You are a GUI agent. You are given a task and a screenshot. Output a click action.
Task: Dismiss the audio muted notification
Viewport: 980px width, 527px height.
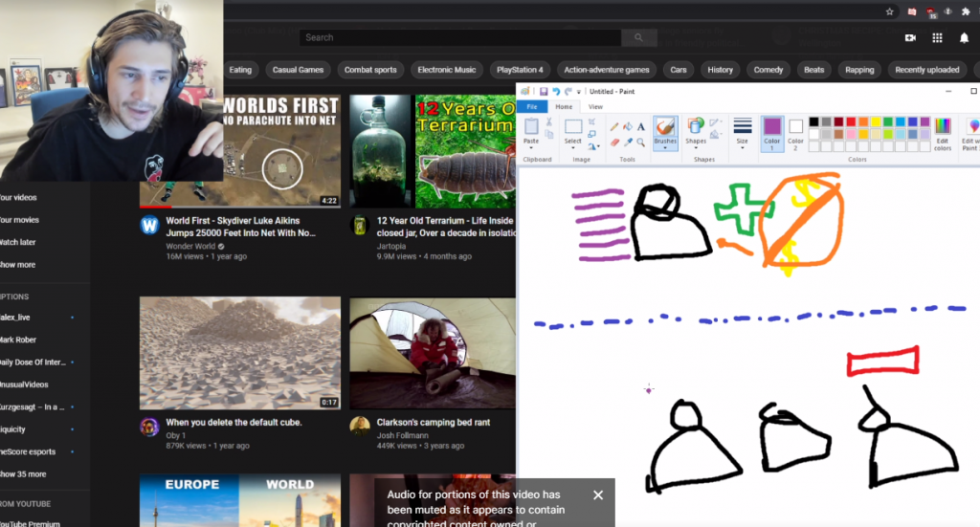(x=598, y=495)
